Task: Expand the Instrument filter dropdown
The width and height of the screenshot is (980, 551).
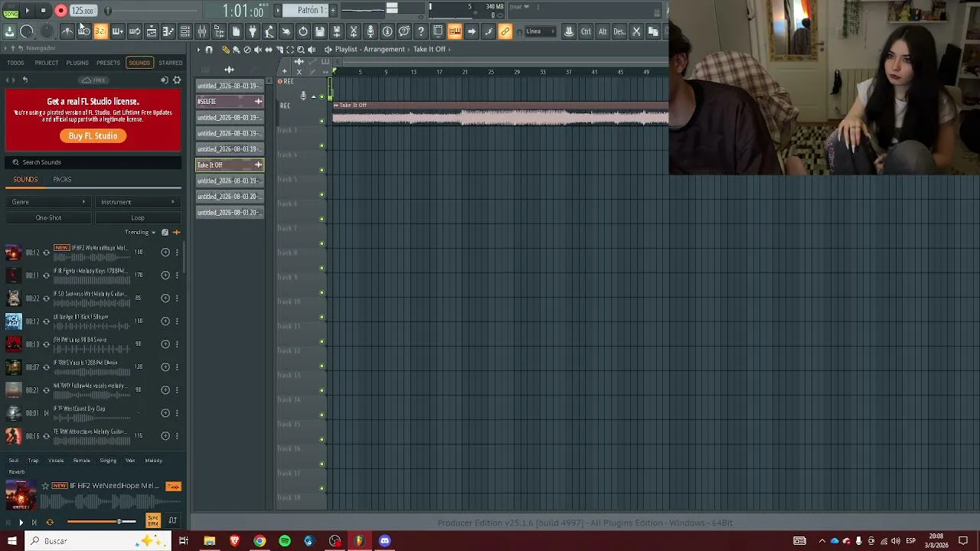Action: tap(138, 202)
